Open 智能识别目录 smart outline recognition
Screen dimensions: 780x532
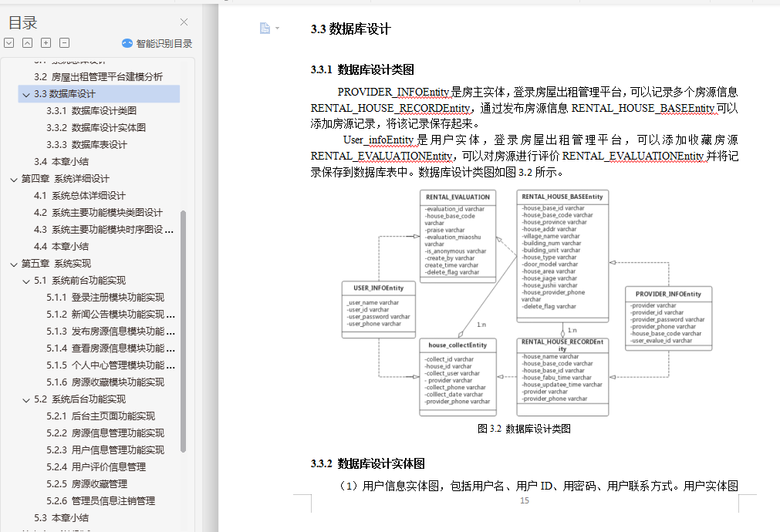click(157, 43)
